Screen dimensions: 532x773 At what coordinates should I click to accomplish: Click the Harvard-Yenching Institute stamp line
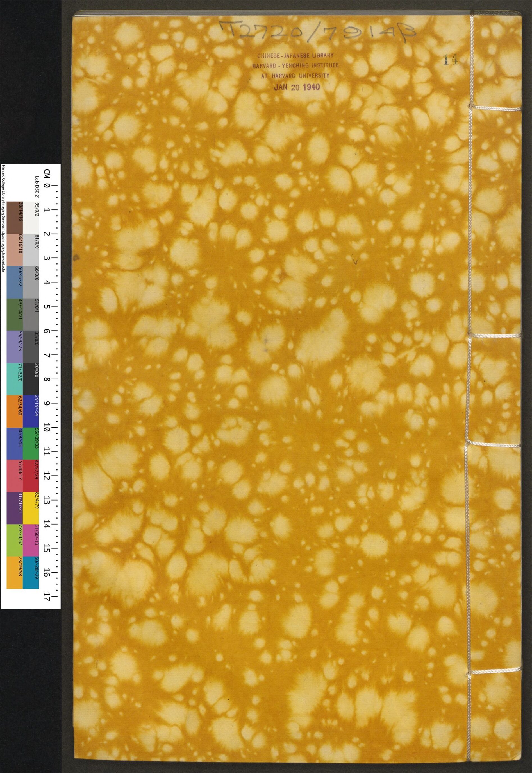pyautogui.click(x=295, y=65)
